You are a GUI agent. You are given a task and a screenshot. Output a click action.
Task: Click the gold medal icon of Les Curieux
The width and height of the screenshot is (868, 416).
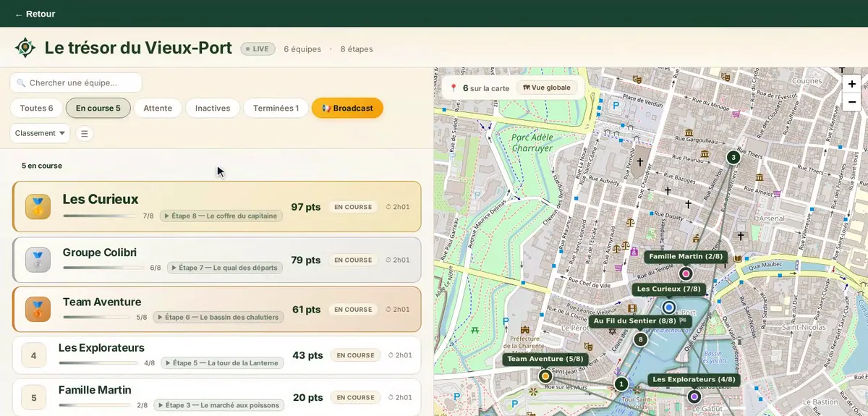coord(38,206)
